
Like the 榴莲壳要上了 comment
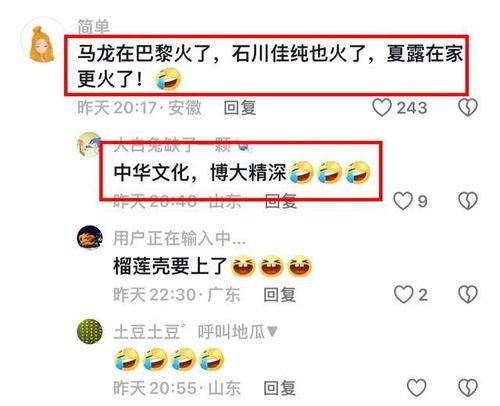403,295
